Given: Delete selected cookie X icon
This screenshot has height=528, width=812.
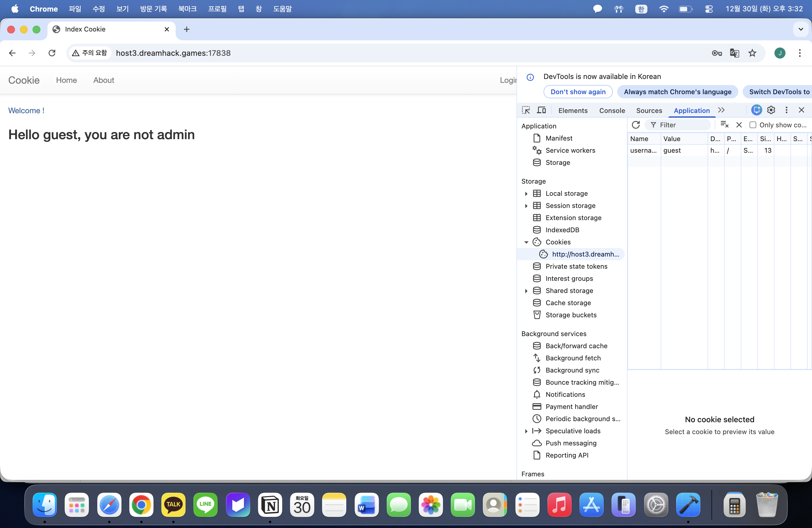Looking at the screenshot, I should [739, 125].
